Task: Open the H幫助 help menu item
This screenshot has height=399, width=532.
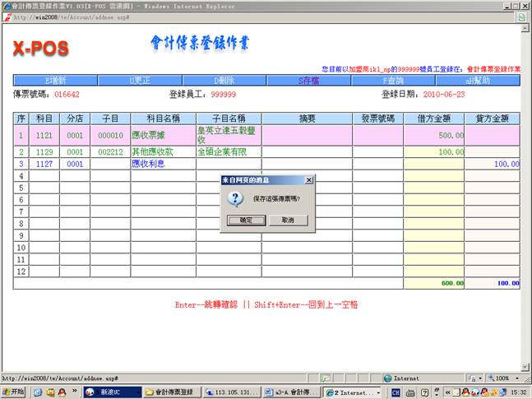Action: (x=478, y=81)
